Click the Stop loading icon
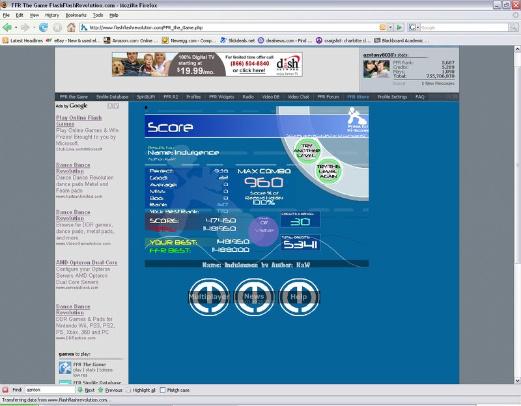Screen dimensions: 521x406 click(57, 27)
